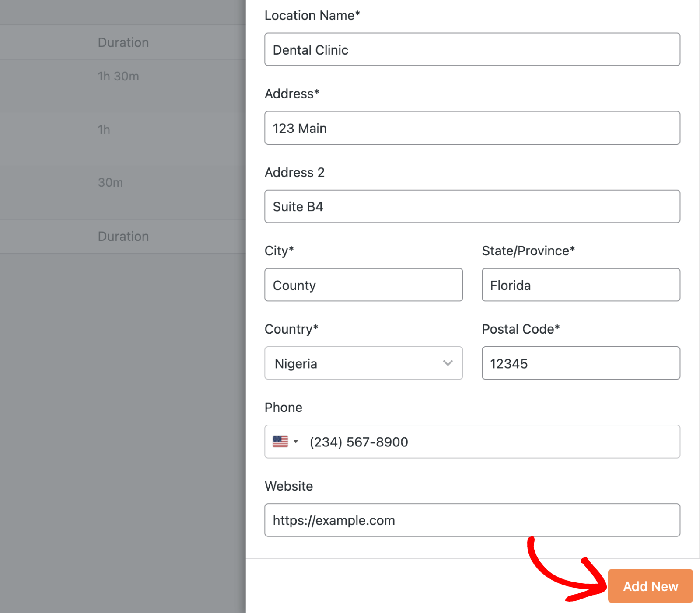
Task: Expand the Country dropdown showing Nigeria
Action: pyautogui.click(x=363, y=363)
